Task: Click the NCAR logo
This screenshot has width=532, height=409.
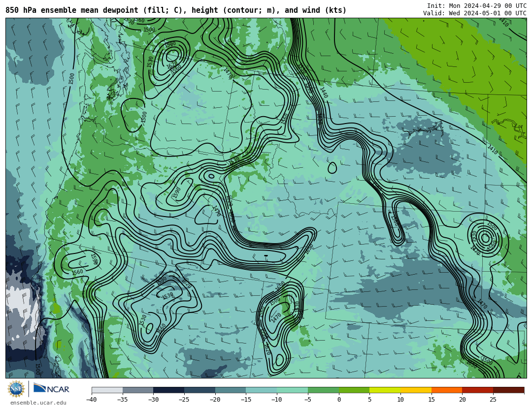Action: click(51, 389)
